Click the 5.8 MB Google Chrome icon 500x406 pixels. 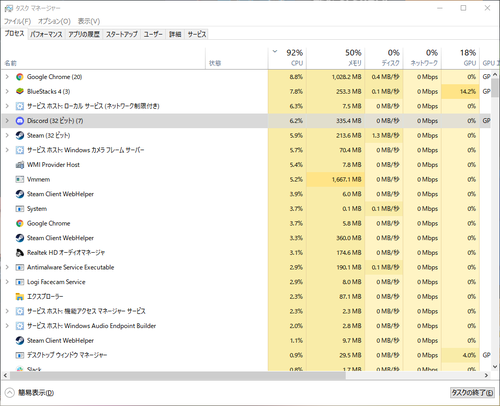(20, 224)
